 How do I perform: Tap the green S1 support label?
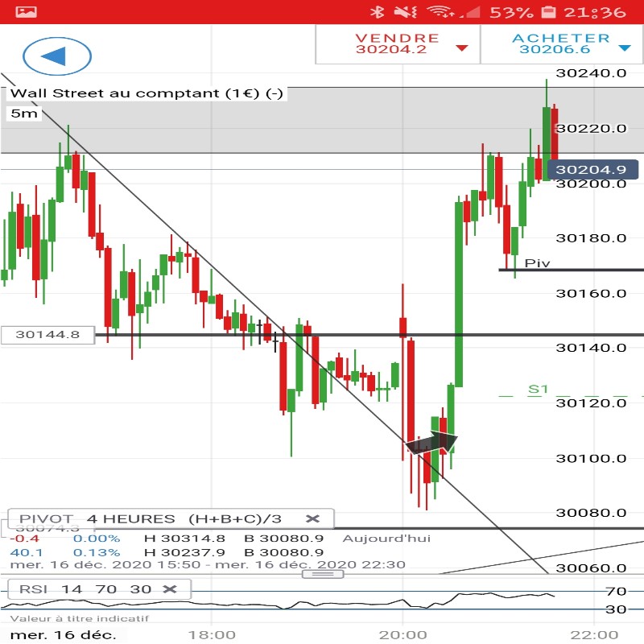(538, 389)
